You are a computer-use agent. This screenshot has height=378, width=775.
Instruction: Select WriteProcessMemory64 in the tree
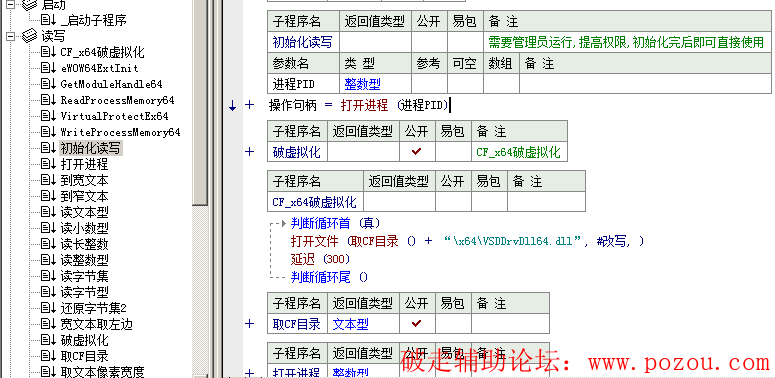click(120, 132)
